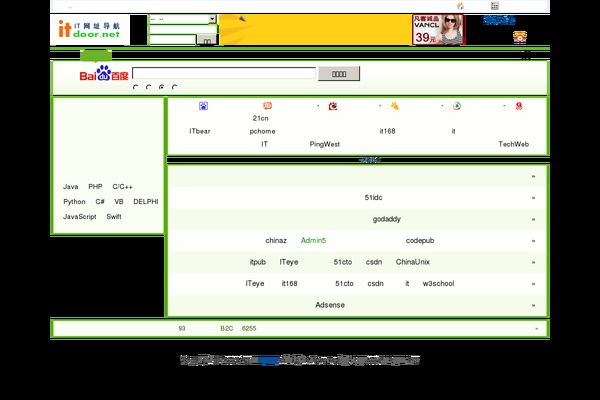Open the ITbear link
The height and width of the screenshot is (400, 600).
pos(200,131)
